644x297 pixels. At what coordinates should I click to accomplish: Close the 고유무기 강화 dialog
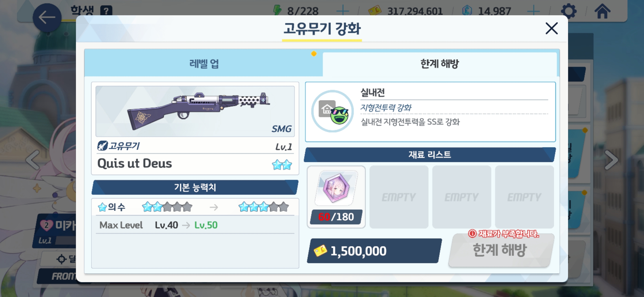coord(552,28)
